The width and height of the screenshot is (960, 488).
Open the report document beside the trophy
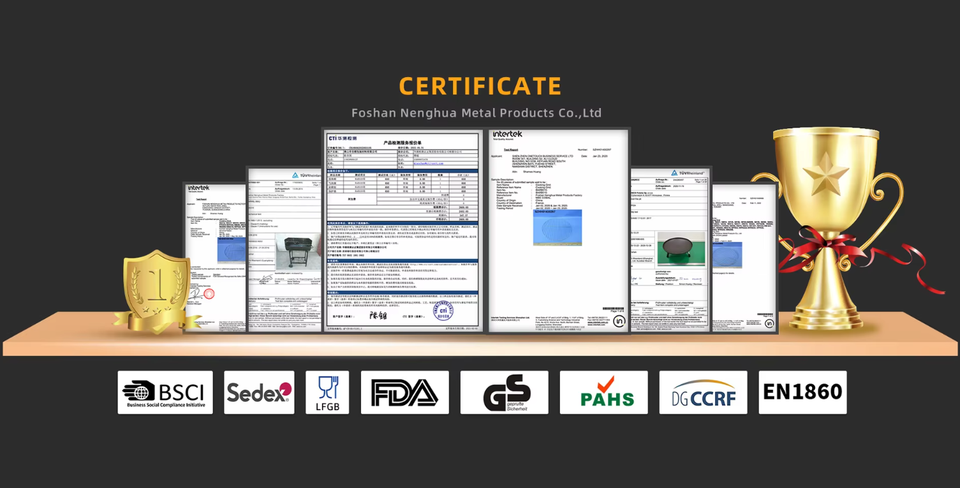(x=744, y=258)
